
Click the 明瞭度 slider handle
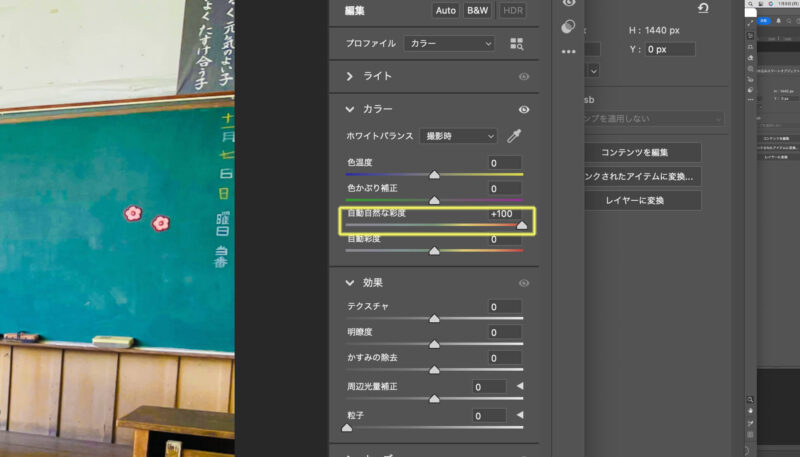click(x=434, y=344)
